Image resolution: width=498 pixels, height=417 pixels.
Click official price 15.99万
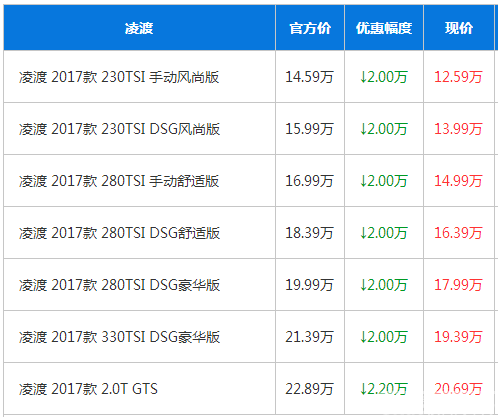tap(309, 129)
